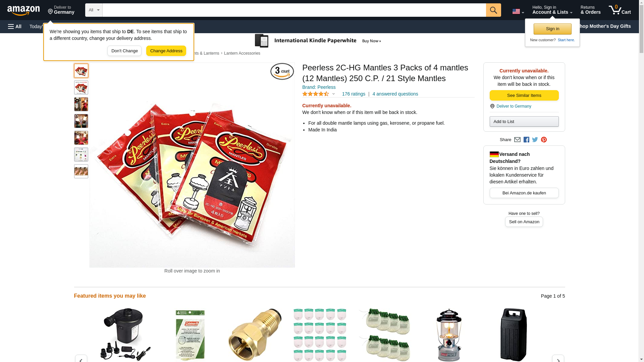Share product on Pinterest icon

pyautogui.click(x=544, y=140)
